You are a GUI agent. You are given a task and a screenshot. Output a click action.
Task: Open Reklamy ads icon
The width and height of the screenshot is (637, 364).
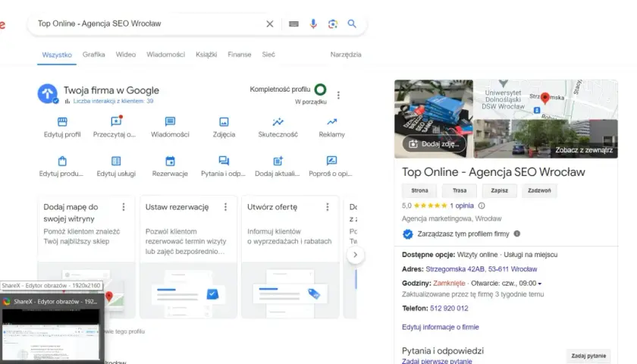point(332,121)
